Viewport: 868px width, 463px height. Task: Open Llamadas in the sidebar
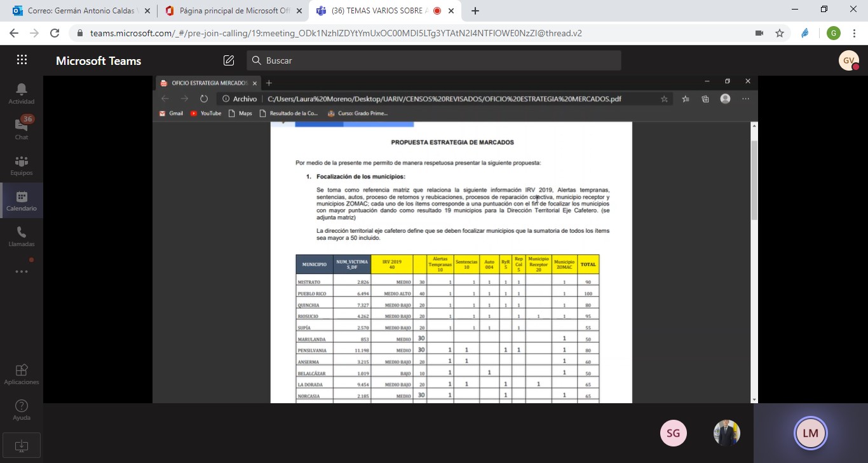(22, 236)
